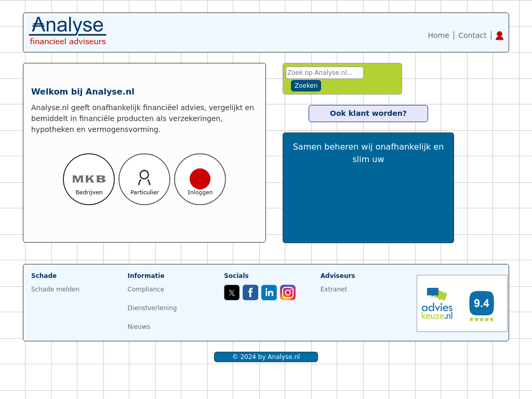Visit the Facebook social icon
This screenshot has height=399, width=532.
(250, 292)
